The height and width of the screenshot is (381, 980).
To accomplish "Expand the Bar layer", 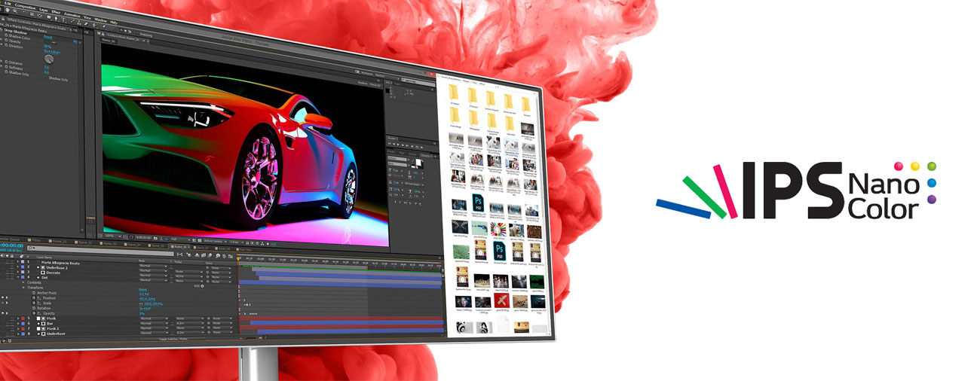I will point(18,324).
